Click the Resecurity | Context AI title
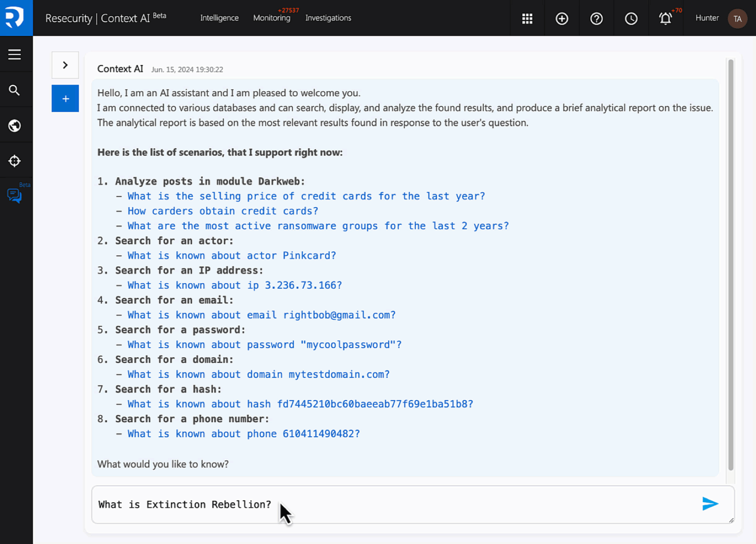756x544 pixels. [105, 18]
